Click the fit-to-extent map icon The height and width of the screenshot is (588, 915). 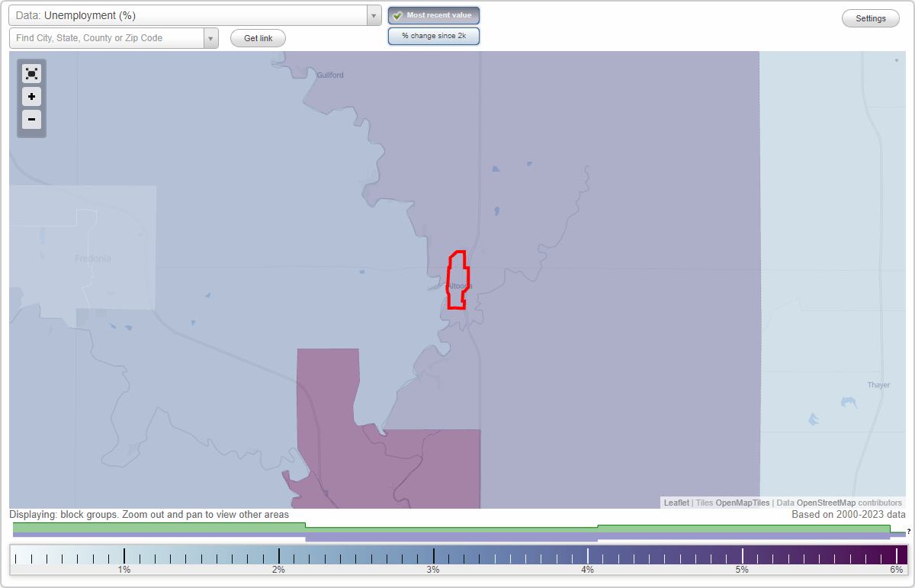point(31,73)
